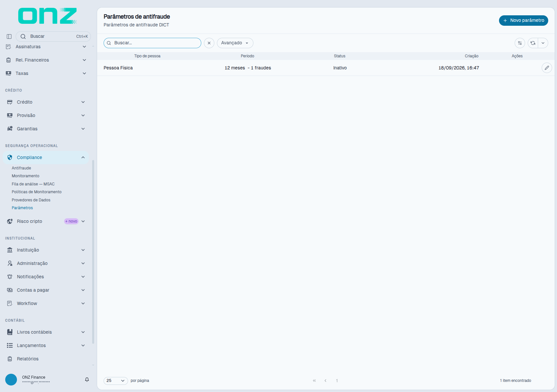Click the Notificações alarm icon
The width and height of the screenshot is (557, 392).
[x=10, y=277]
